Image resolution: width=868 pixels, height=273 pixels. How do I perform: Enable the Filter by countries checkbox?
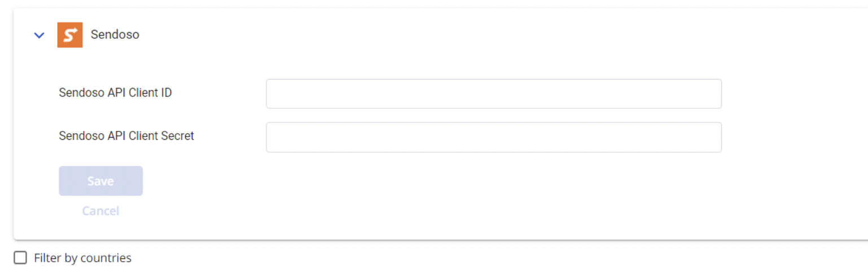[x=20, y=258]
